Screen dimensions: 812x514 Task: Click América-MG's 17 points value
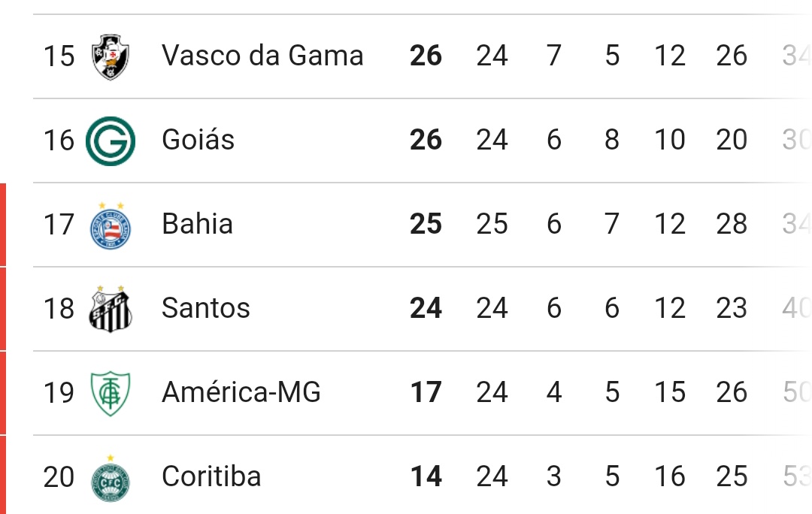point(426,392)
